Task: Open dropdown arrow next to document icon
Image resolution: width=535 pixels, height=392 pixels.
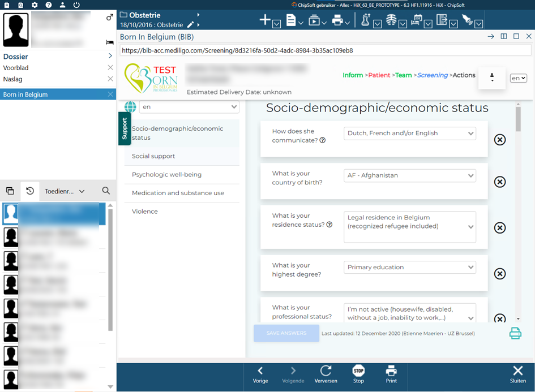Action: (301, 23)
